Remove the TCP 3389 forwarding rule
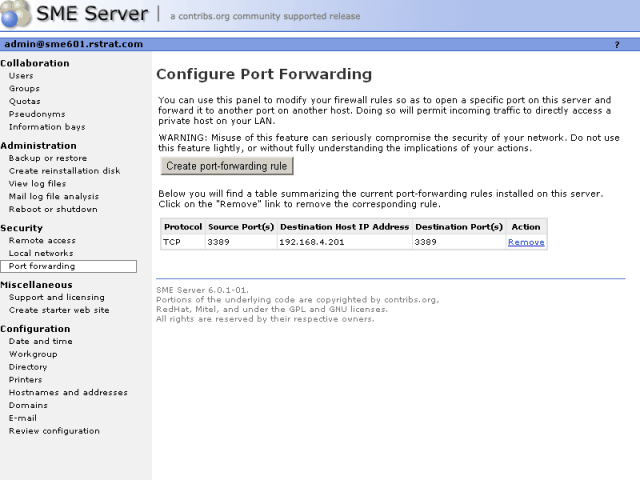Viewport: 640px width, 480px height. click(x=526, y=242)
